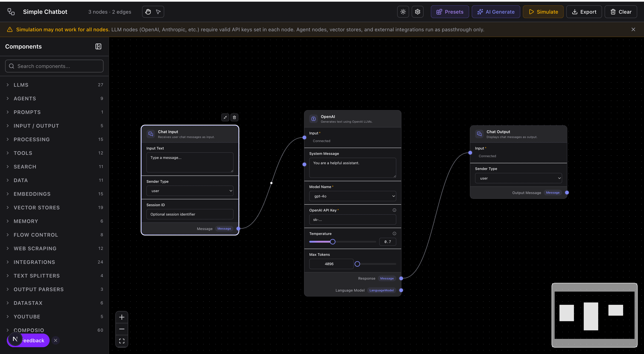Collapse the Chat Input node using shrink arrows icon
Viewport: 644px width, 354px height.
[x=225, y=117]
